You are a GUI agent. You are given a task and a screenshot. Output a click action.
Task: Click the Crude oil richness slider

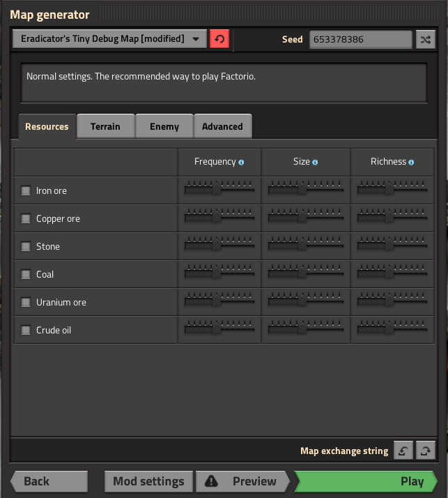coord(392,327)
